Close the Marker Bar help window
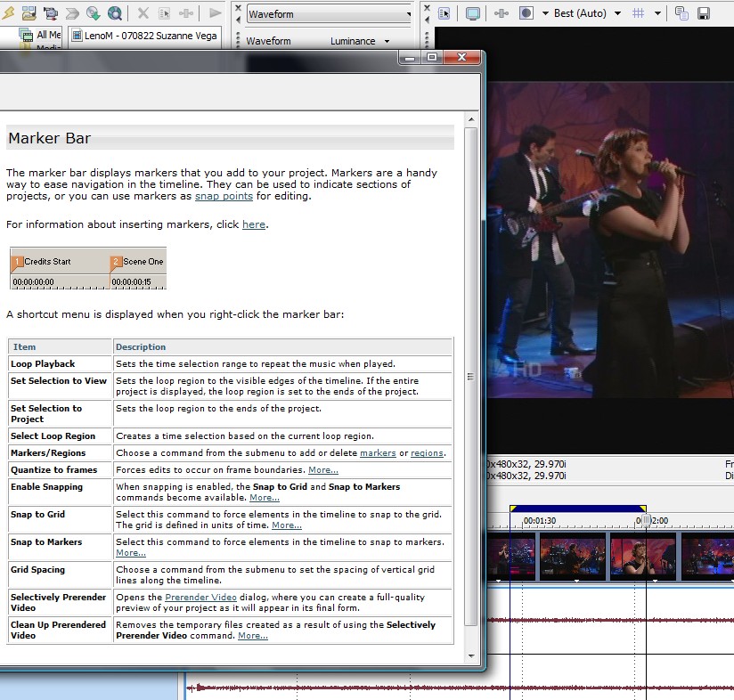This screenshot has height=700, width=734. click(461, 58)
